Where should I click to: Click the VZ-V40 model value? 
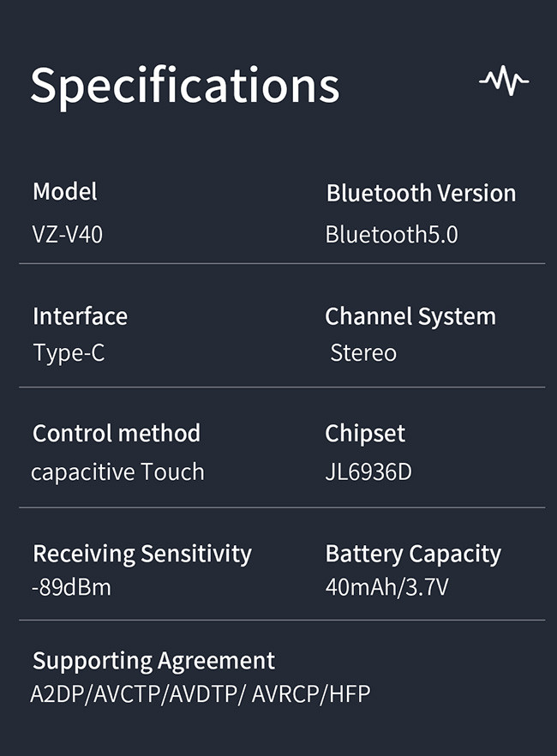(x=68, y=235)
